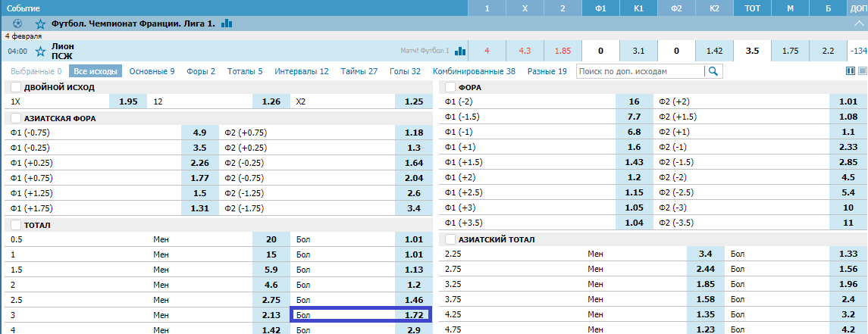Select Ф1 (-2) odds 16

point(635,101)
